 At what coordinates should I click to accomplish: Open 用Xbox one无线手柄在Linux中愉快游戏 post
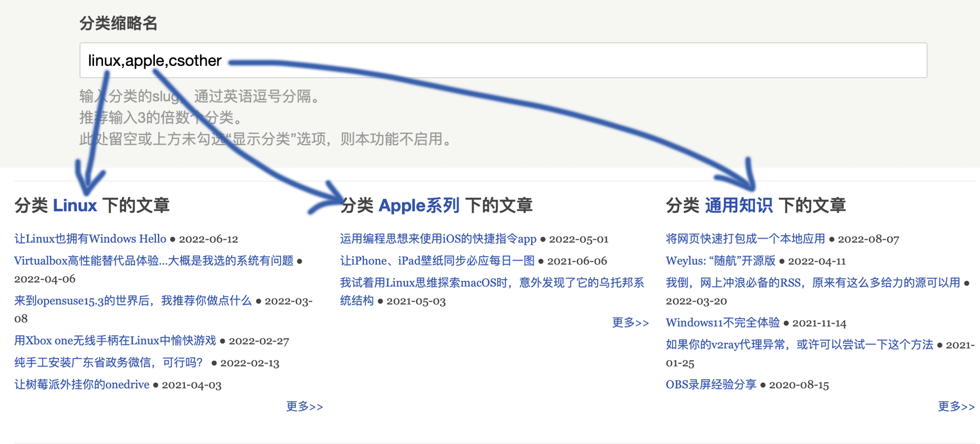click(115, 340)
